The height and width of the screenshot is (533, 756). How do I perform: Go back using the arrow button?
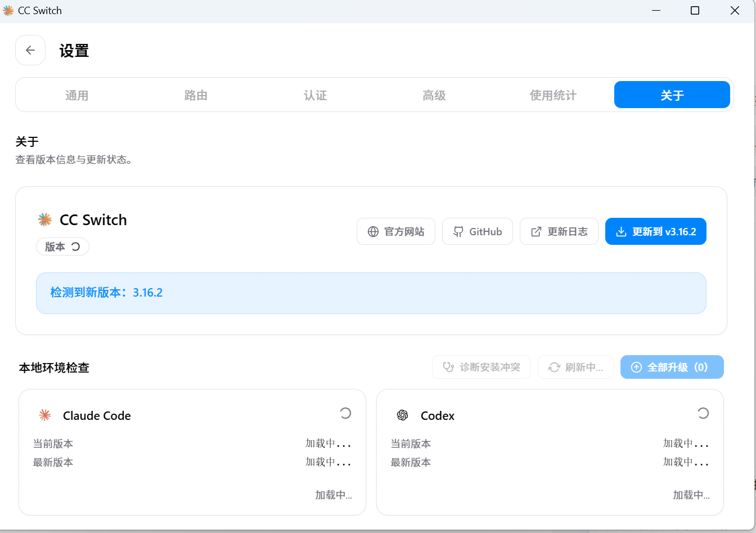[x=30, y=50]
